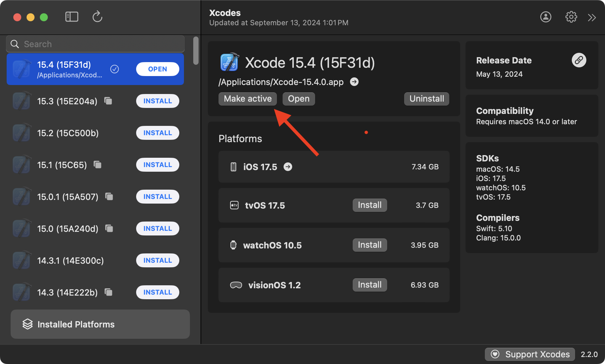Make Xcode 15.4 the active version
This screenshot has height=364, width=605.
click(x=247, y=99)
